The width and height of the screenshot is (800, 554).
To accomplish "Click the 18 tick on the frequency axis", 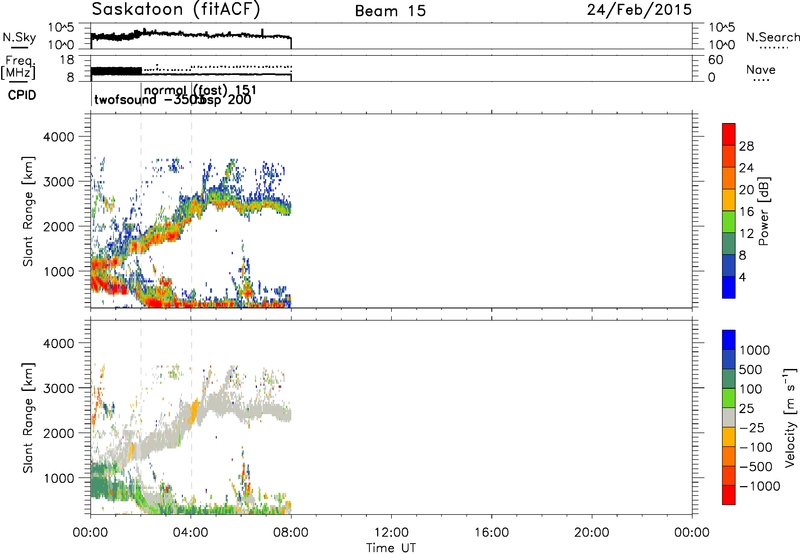I will 67,60.
